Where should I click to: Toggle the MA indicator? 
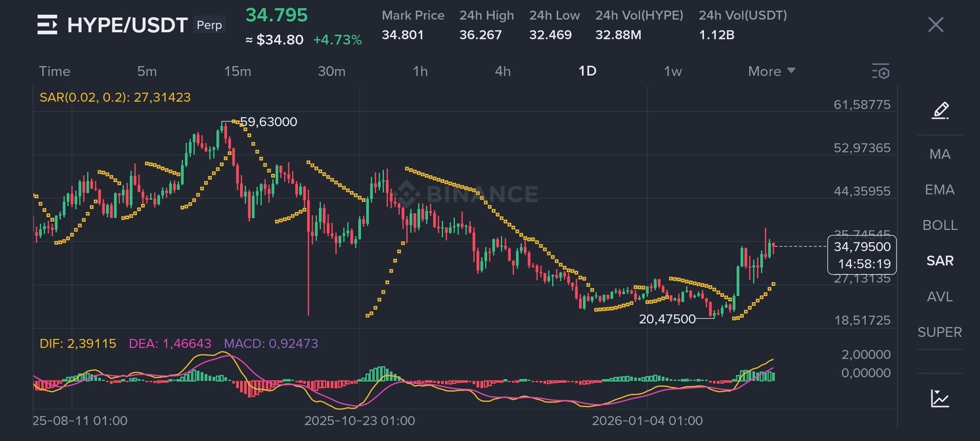click(x=940, y=154)
